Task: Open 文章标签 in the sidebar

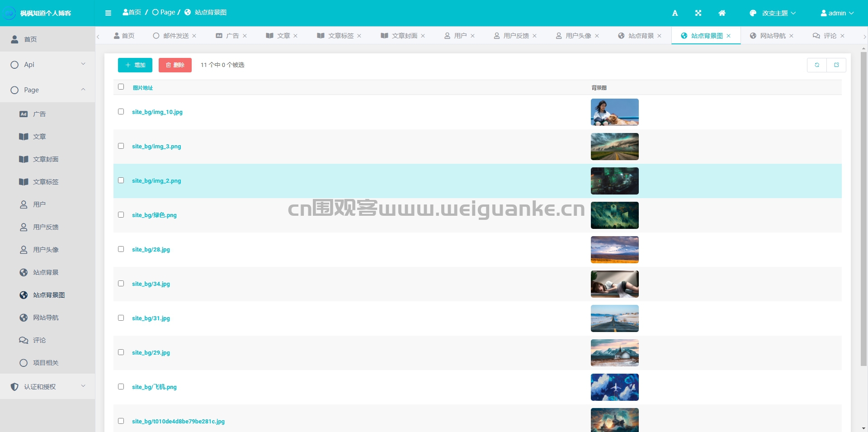Action: pyautogui.click(x=47, y=182)
